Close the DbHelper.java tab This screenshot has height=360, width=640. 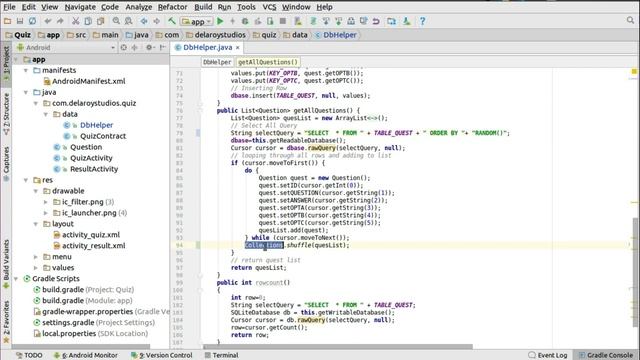[238, 48]
